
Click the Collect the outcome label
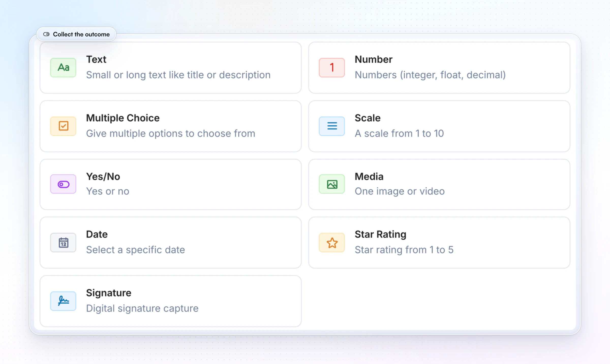(81, 34)
